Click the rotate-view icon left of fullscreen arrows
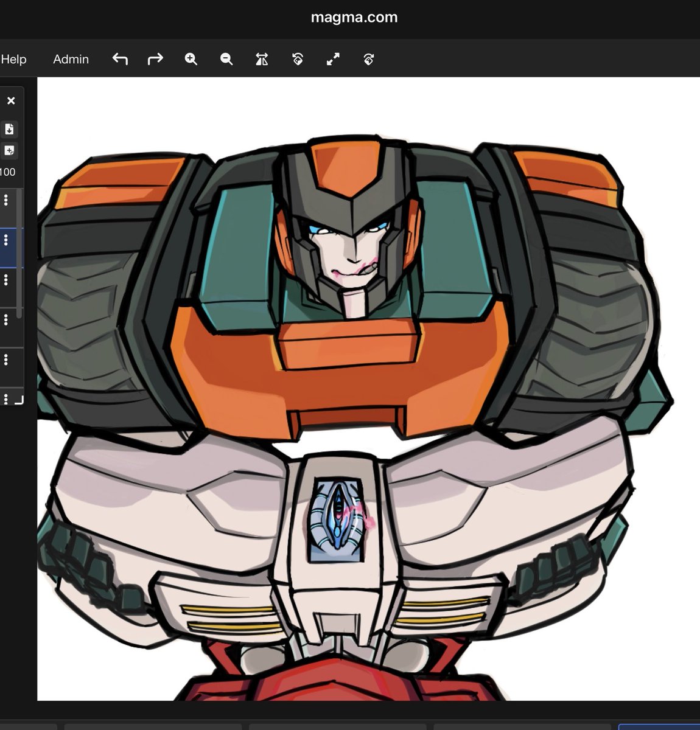This screenshot has width=700, height=730. pyautogui.click(x=298, y=59)
